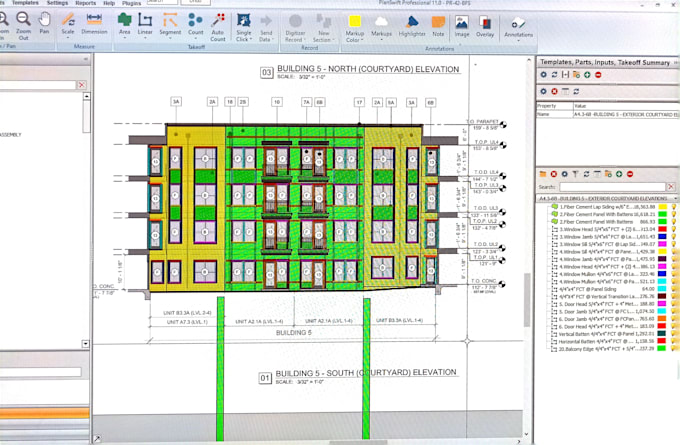Viewport: 680px width, 445px height.
Task: Click the columns icon above the Property table
Action: point(565,91)
